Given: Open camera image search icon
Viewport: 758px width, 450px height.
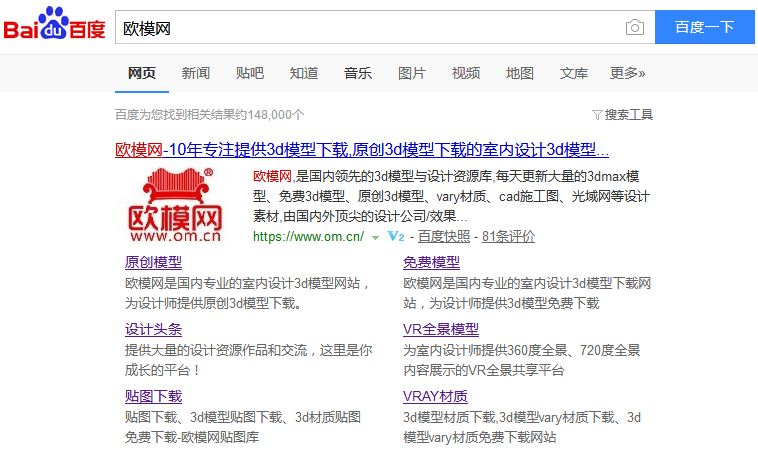Looking at the screenshot, I should 635,27.
